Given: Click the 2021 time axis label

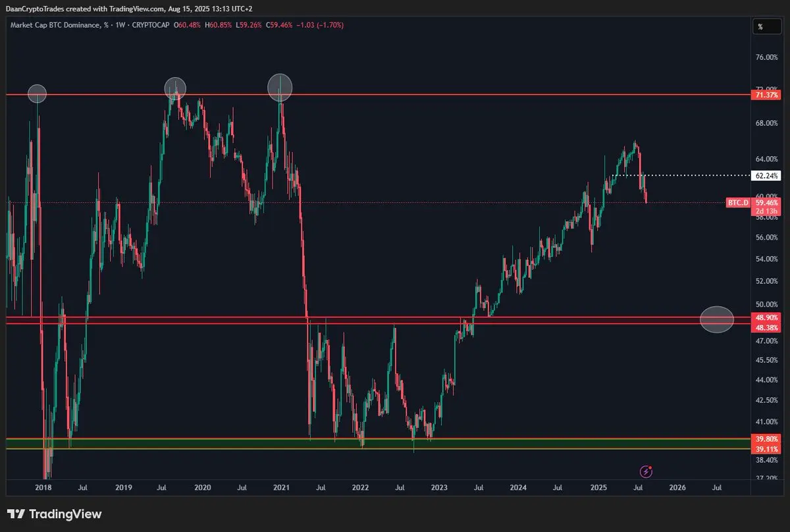Looking at the screenshot, I should pos(281,488).
